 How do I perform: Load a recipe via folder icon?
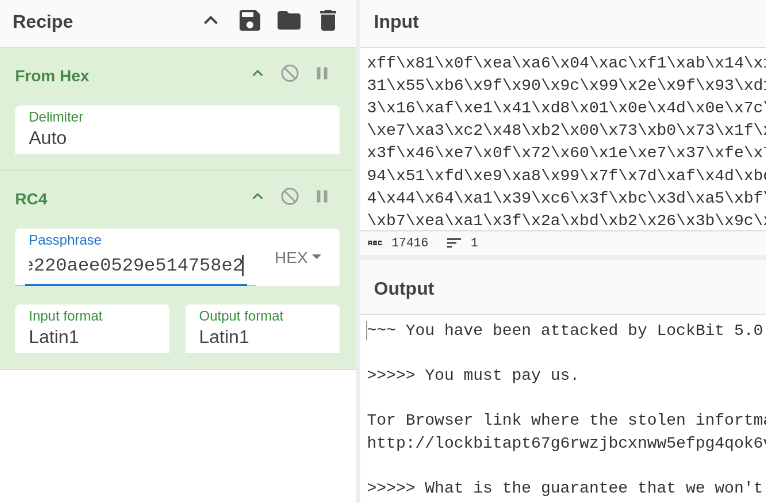click(x=289, y=21)
